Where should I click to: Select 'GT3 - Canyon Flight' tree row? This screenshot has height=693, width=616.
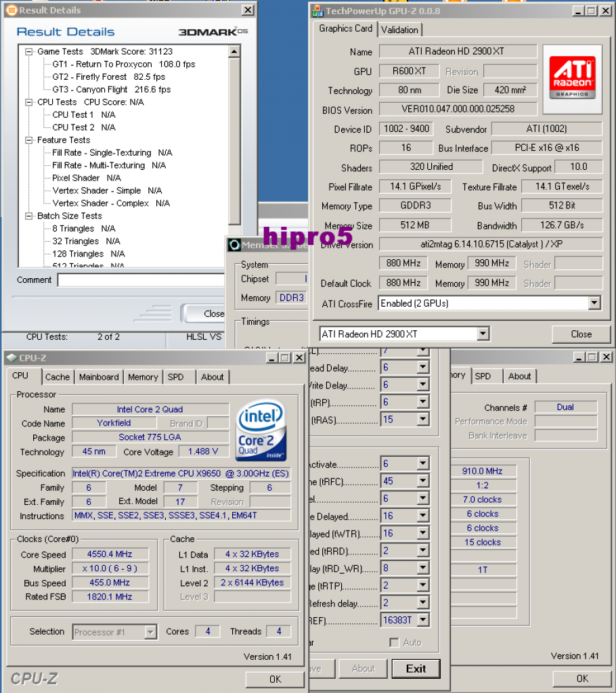click(112, 89)
